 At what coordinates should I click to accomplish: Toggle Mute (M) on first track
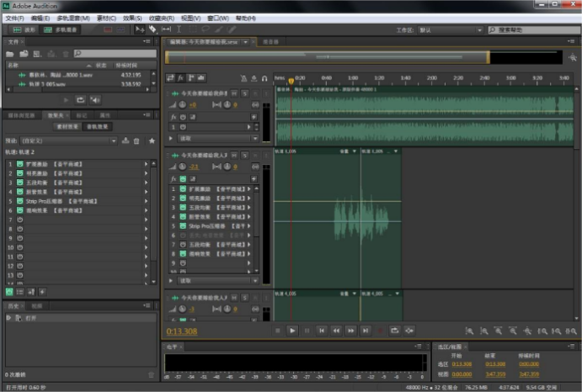pos(234,93)
